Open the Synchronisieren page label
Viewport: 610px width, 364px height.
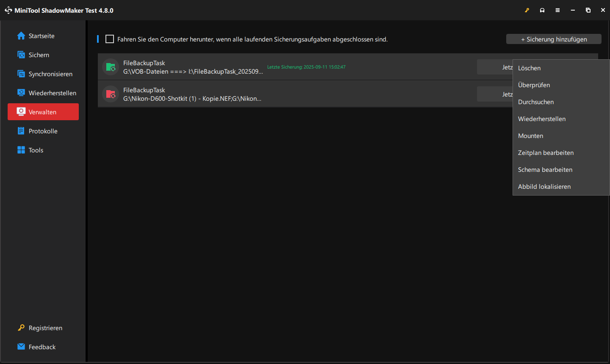pyautogui.click(x=50, y=74)
